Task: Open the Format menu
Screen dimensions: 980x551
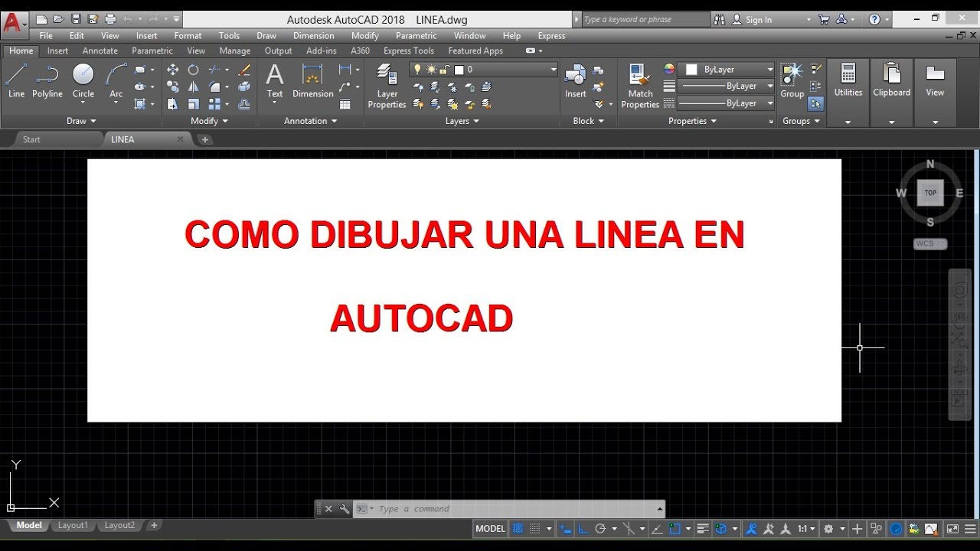Action: click(x=188, y=35)
